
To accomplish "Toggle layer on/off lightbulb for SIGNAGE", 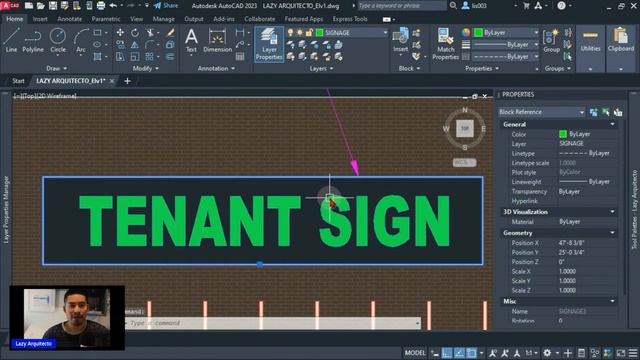I will click(x=290, y=33).
